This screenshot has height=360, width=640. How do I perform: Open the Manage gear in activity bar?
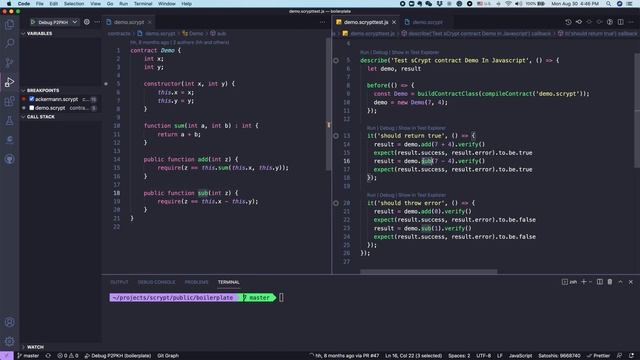click(9, 341)
